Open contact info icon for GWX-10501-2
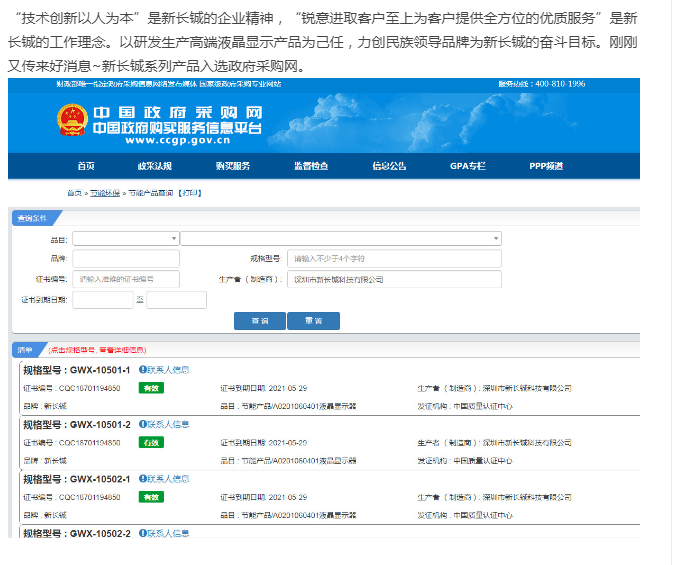This screenshot has height=565, width=673. (x=142, y=424)
